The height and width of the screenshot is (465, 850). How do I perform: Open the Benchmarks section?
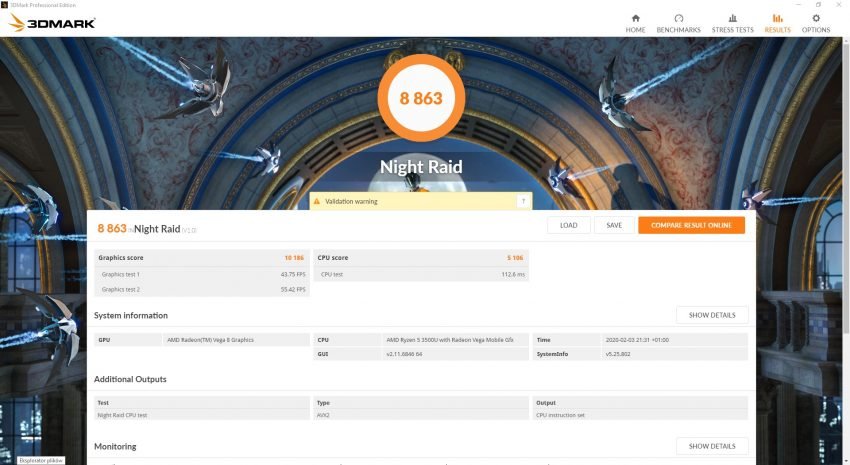coord(678,24)
